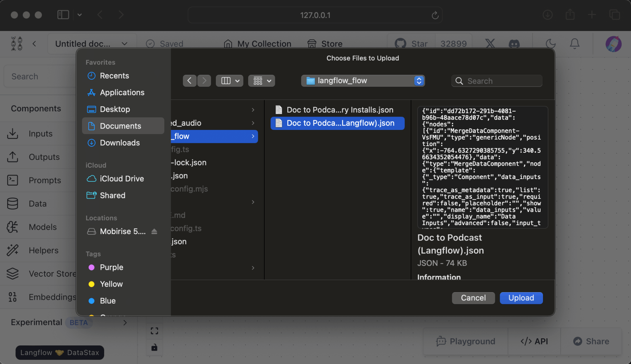Select the Yellow tag
This screenshot has height=364, width=631.
(123, 284)
